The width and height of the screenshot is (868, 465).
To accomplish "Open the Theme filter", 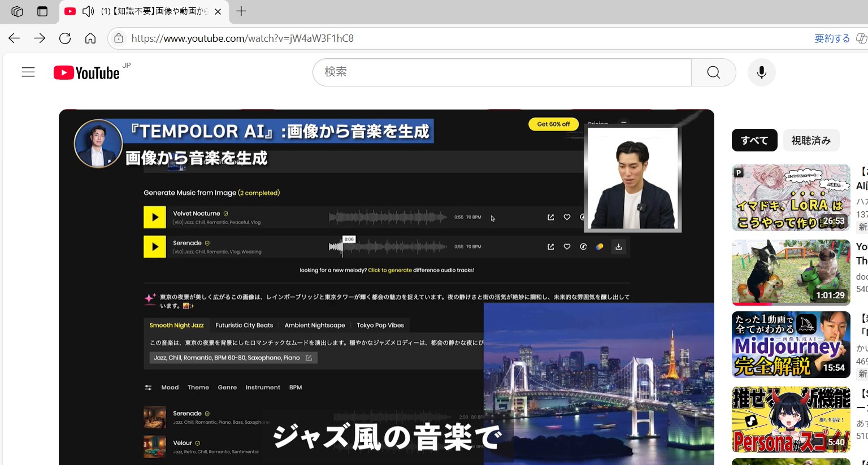I will tap(198, 388).
